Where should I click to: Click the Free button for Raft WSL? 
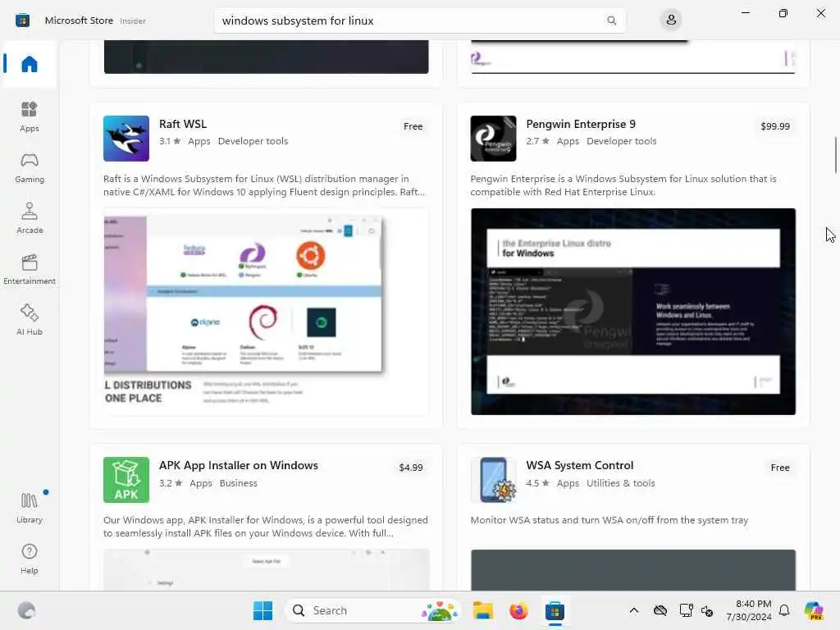click(x=413, y=126)
